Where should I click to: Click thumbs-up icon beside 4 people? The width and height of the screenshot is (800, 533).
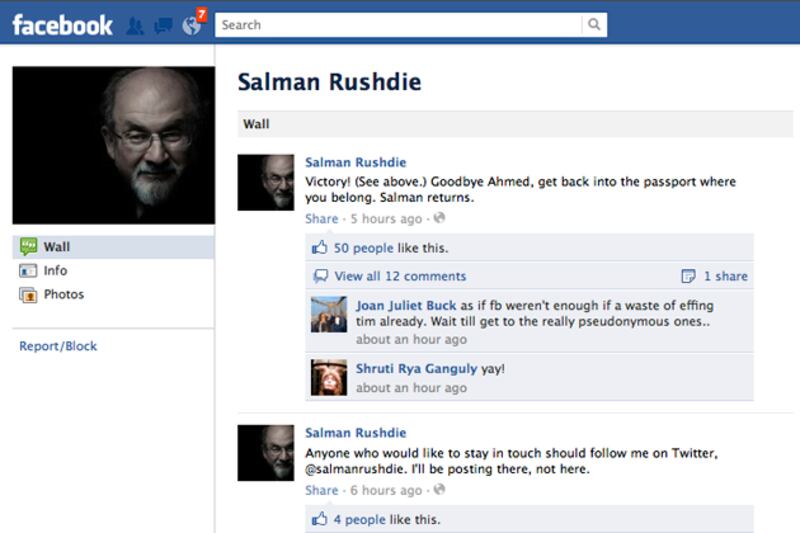tap(319, 519)
